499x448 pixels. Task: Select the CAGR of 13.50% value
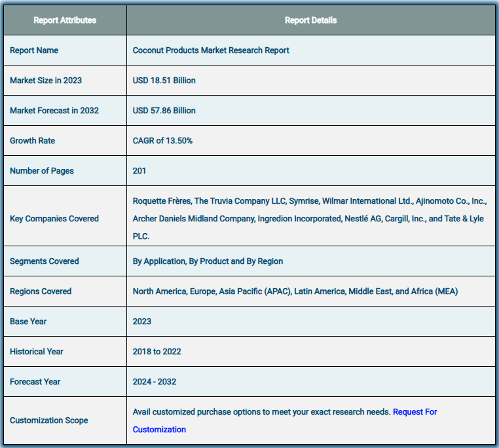[162, 141]
